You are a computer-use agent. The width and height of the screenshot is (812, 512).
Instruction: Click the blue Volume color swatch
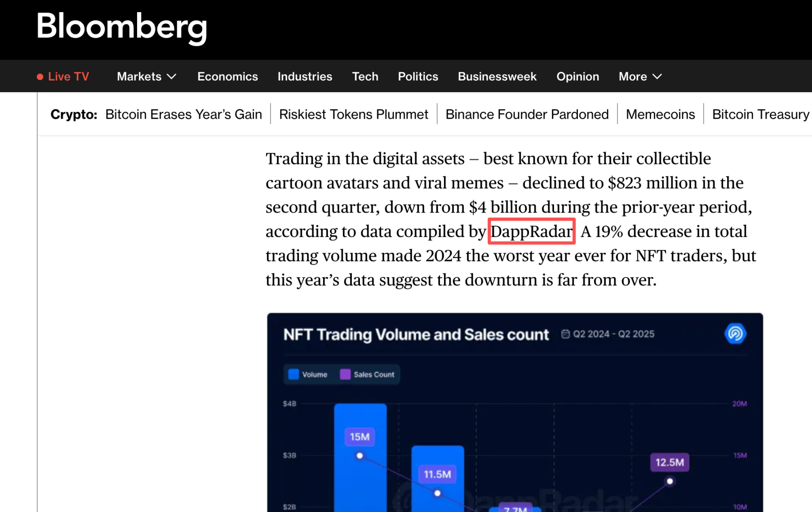[x=294, y=374]
